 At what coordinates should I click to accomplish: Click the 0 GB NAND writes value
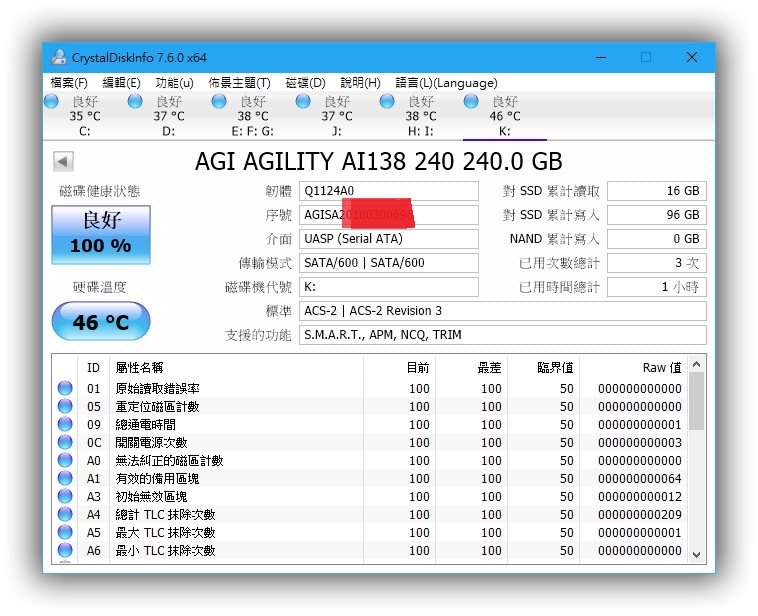click(656, 239)
